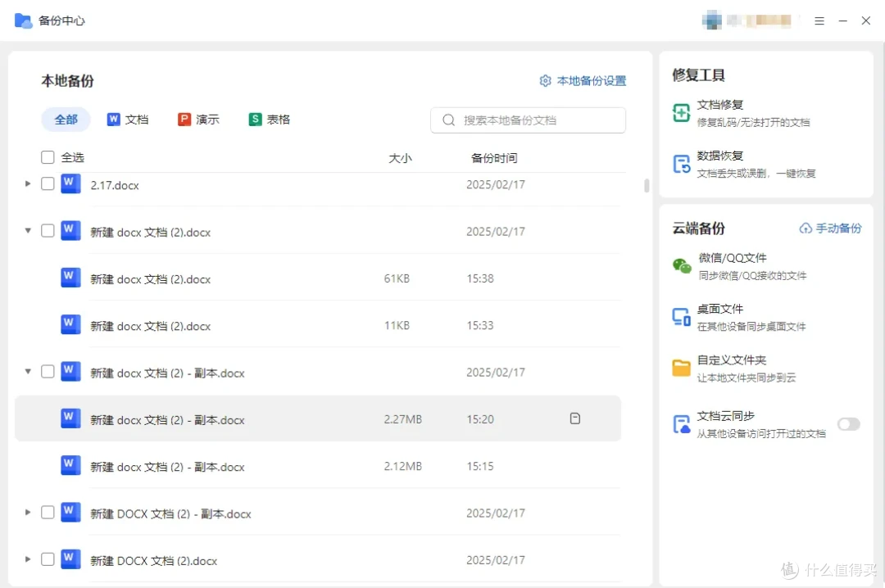Click Word icon of parent row 新建 docx 文档 (2).docx
The width and height of the screenshot is (885, 588).
click(x=70, y=231)
